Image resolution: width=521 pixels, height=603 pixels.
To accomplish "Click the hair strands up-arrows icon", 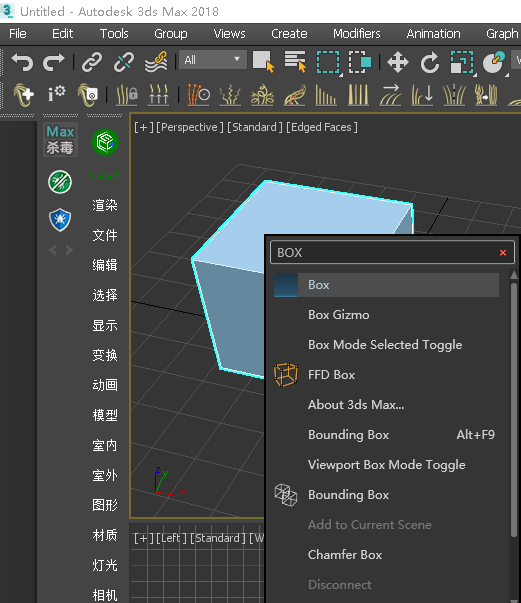I will coord(158,95).
